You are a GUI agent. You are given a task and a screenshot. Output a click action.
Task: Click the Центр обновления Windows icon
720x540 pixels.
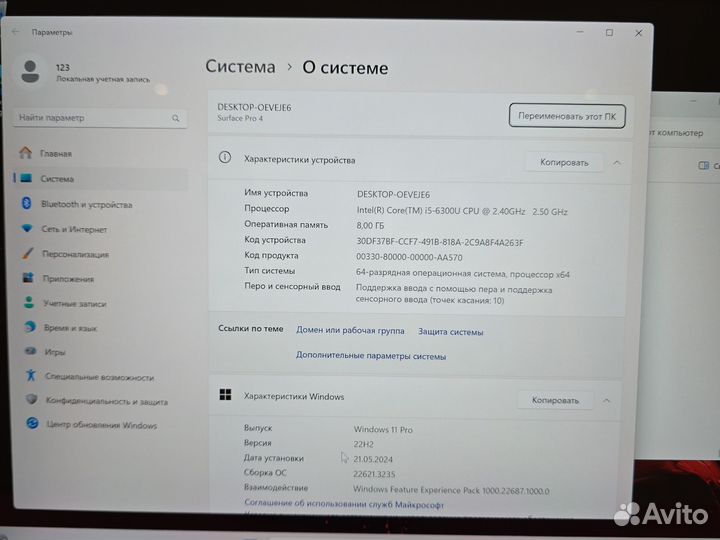(32, 423)
